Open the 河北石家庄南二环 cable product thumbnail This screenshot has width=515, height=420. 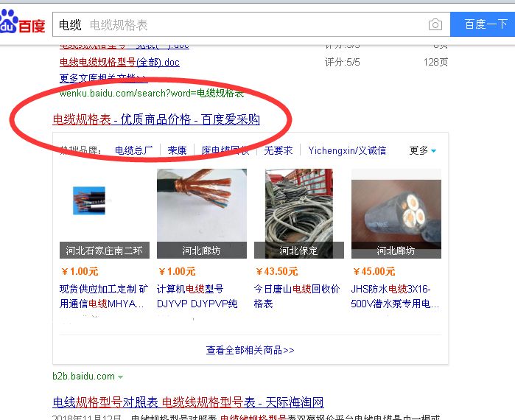tap(105, 214)
